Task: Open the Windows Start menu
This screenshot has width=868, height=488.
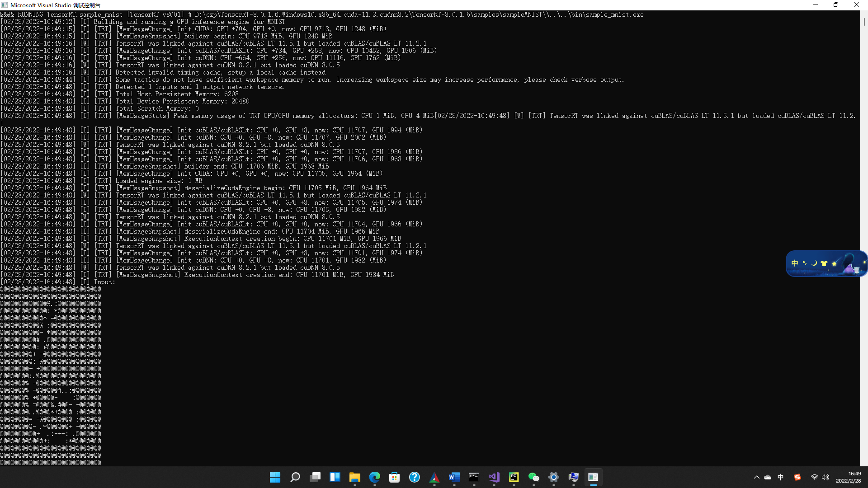Action: coord(275,477)
